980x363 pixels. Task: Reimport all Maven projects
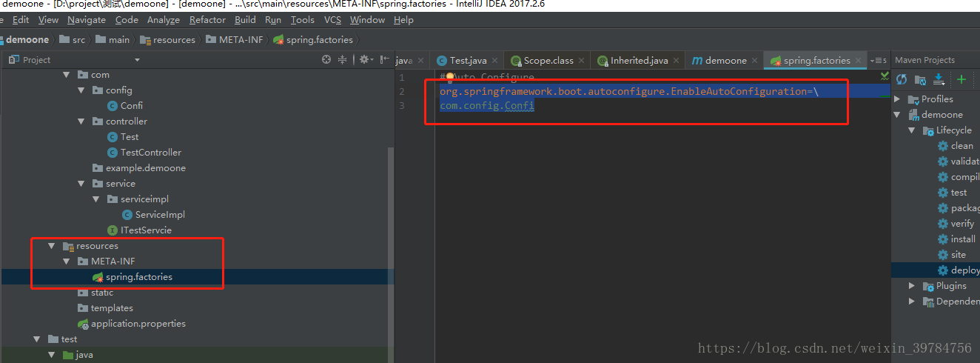pyautogui.click(x=902, y=79)
